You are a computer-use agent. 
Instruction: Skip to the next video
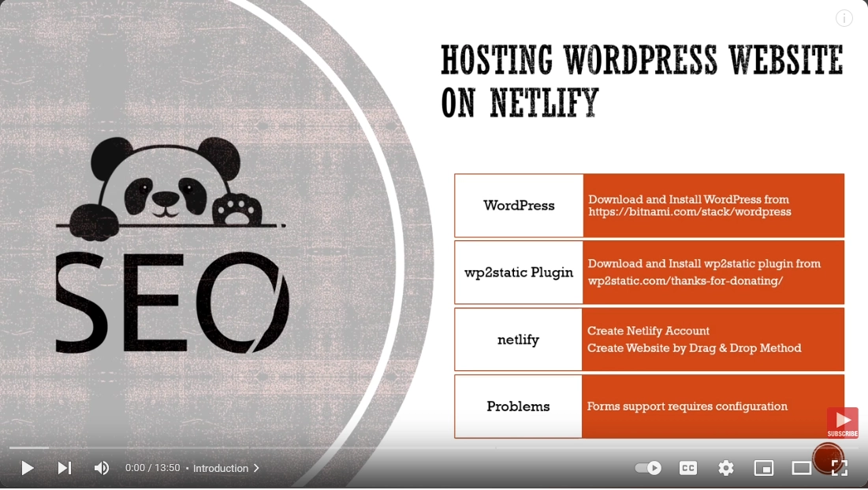64,468
